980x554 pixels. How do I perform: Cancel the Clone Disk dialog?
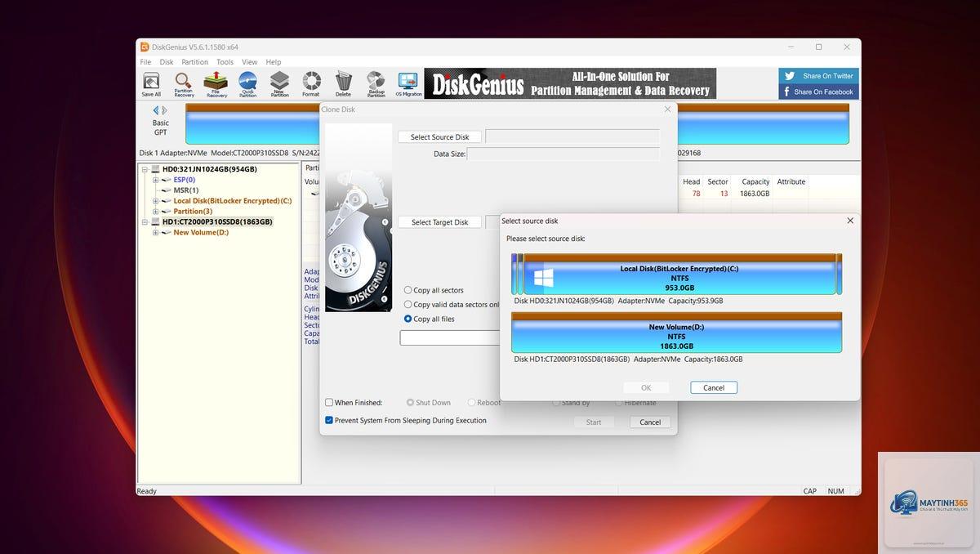click(x=650, y=422)
